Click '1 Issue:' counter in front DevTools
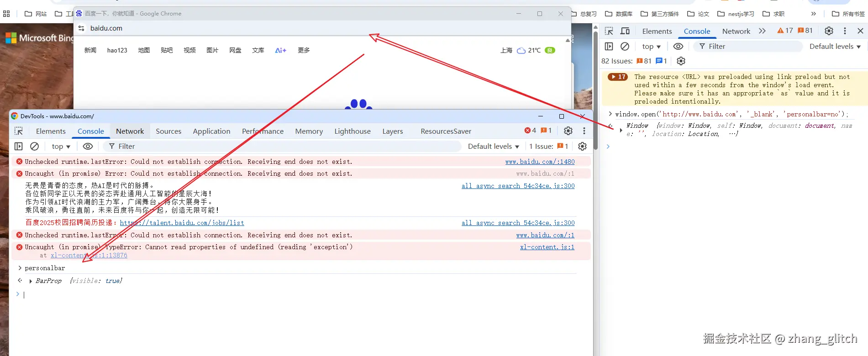This screenshot has height=356, width=868. 548,146
